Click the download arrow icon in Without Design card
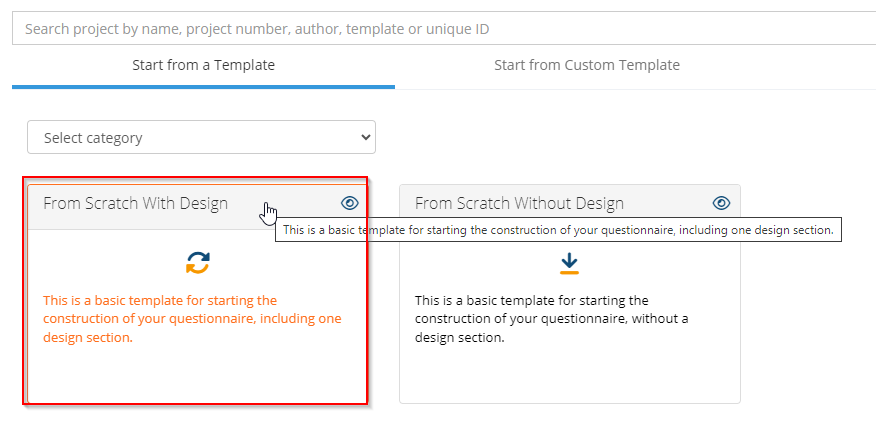Viewport: 876px width, 427px height. tap(569, 263)
